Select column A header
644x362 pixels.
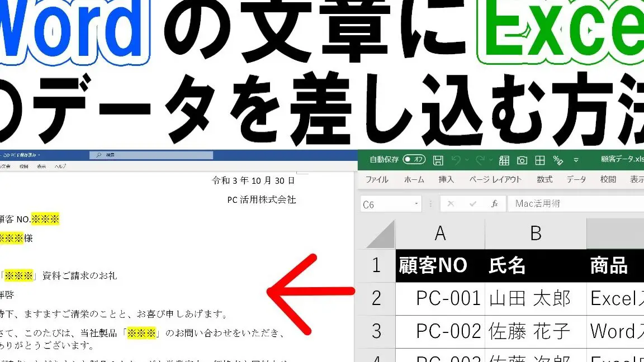click(440, 234)
